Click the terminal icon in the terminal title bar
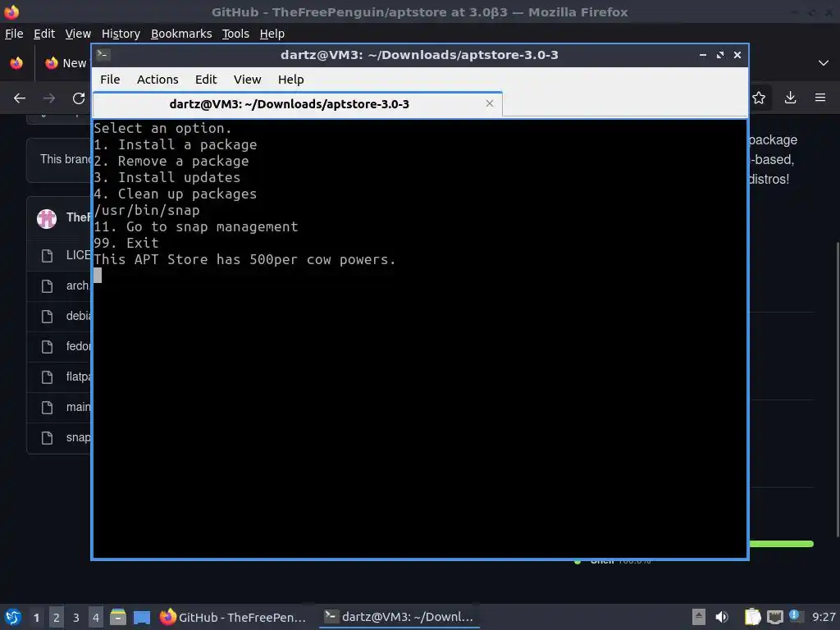This screenshot has height=630, width=840. 103,55
